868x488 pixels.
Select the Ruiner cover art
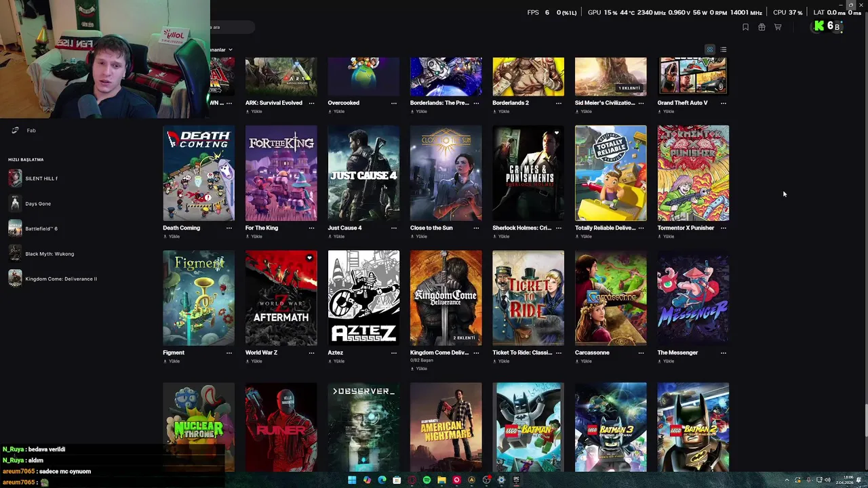pos(281,427)
